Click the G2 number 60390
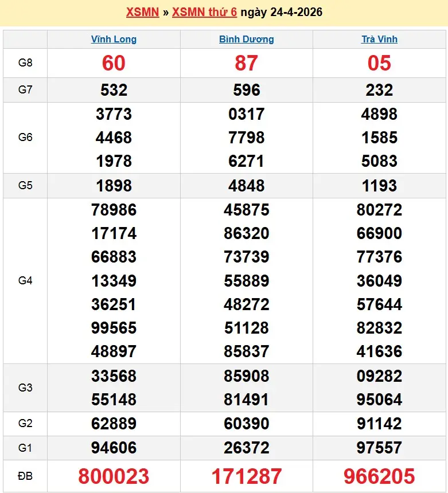Screen dimensions: 448x493 click(246, 424)
